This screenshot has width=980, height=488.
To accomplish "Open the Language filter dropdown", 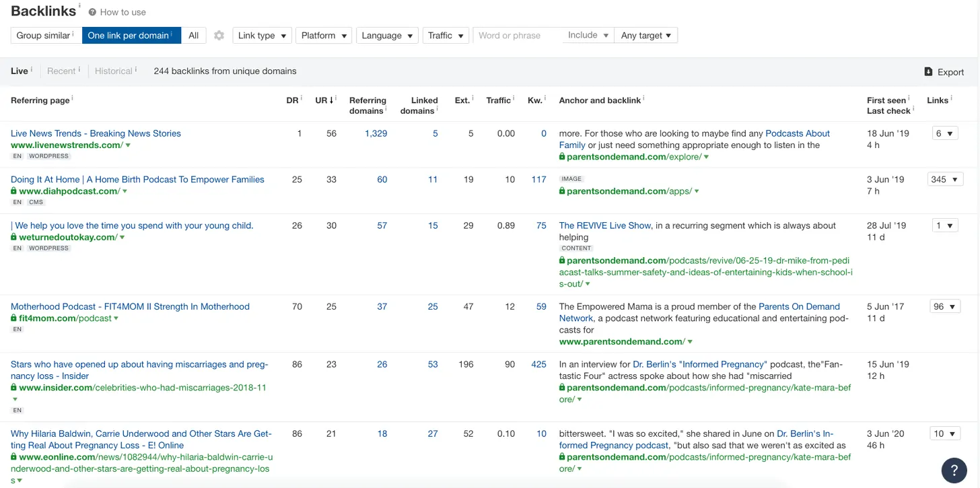I will click(387, 36).
